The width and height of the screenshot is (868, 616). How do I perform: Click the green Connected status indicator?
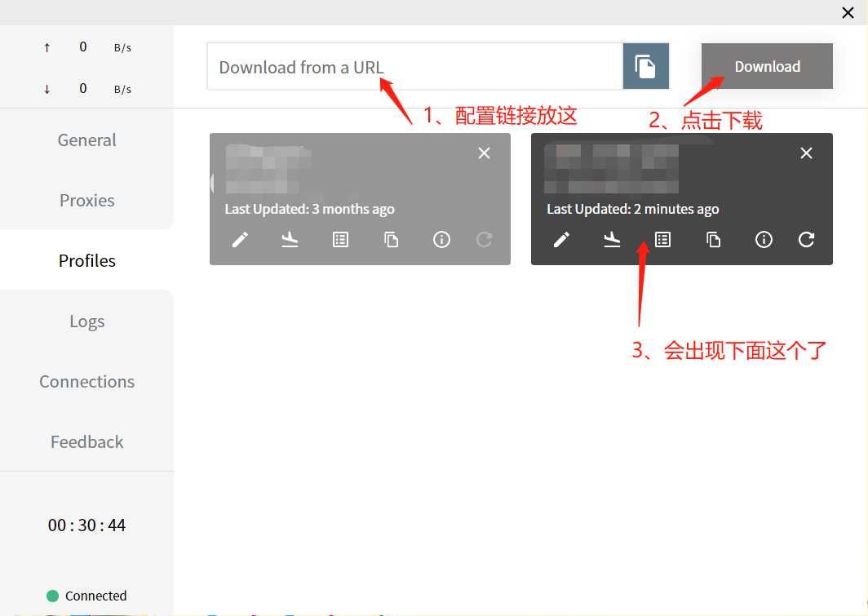52,596
